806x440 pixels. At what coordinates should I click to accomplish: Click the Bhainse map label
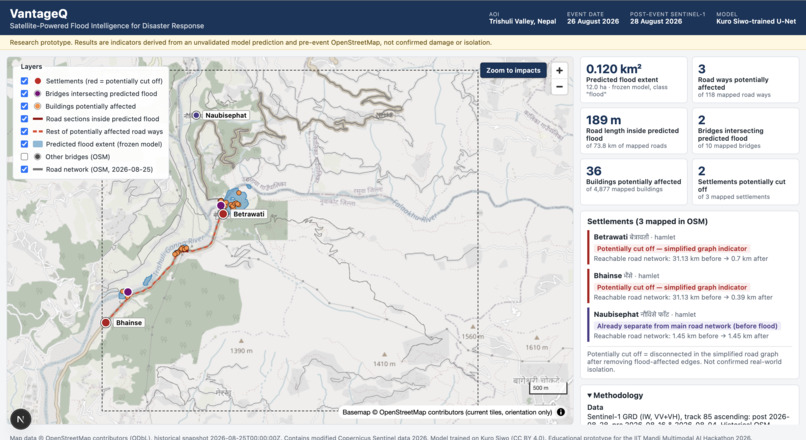[x=129, y=322]
